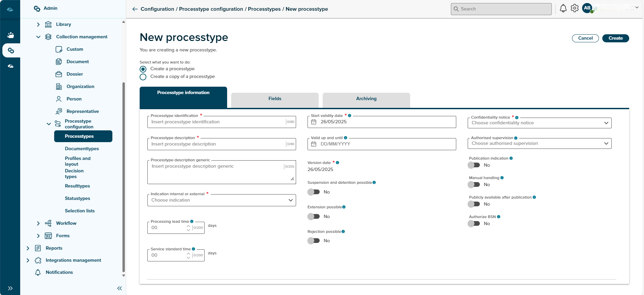Click the Collection management layers icon
The width and height of the screenshot is (644, 295).
(48, 37)
